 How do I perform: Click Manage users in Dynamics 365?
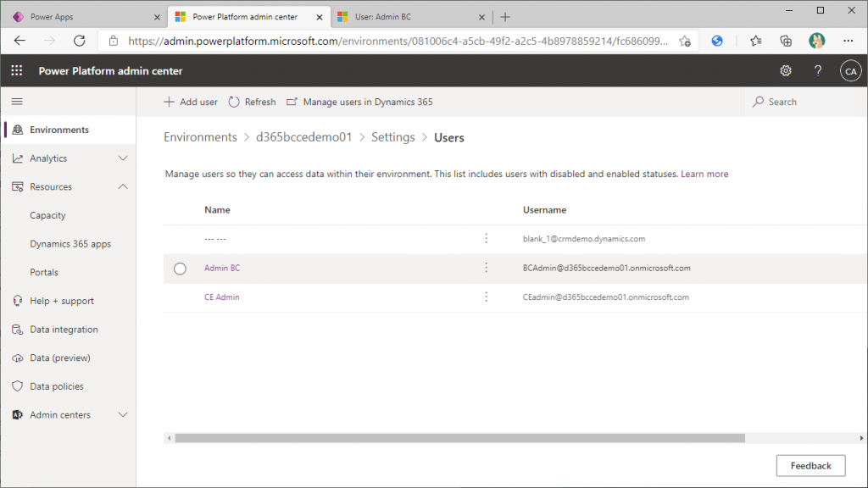click(x=359, y=102)
